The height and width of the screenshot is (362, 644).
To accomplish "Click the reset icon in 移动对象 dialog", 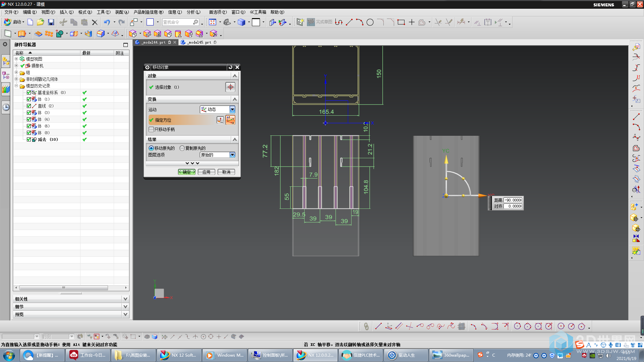I will coord(230,67).
